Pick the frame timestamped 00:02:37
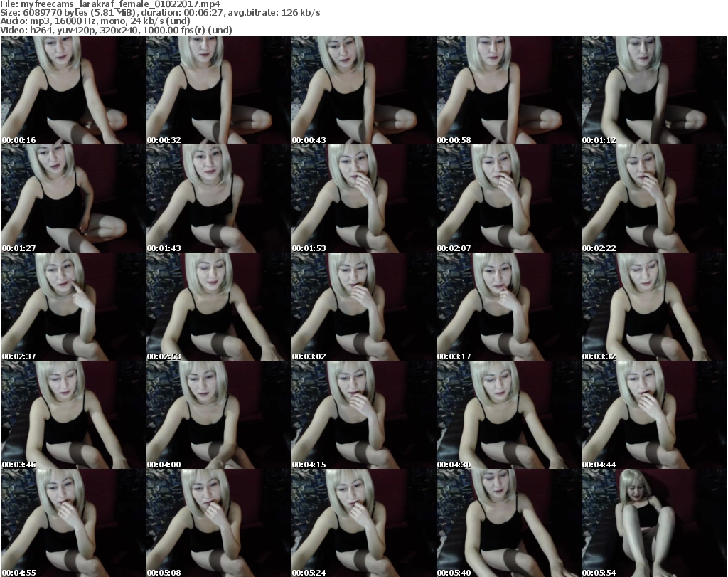Viewport: 728px width, 577px height. coord(74,307)
